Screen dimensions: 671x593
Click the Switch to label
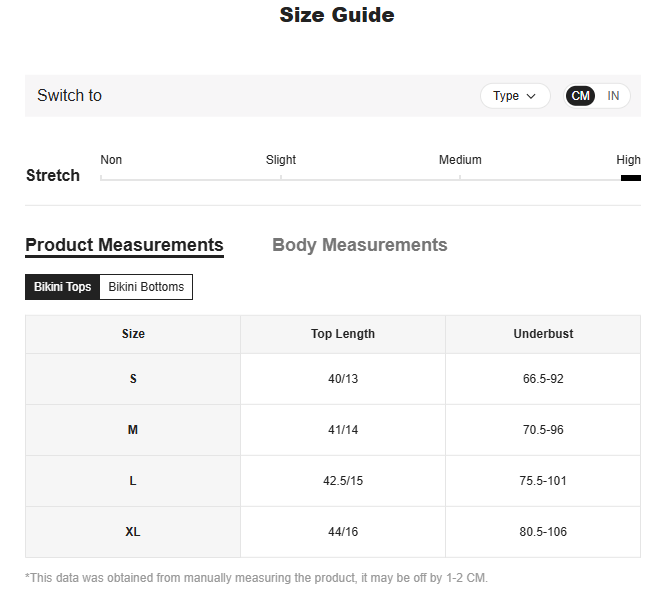point(69,95)
